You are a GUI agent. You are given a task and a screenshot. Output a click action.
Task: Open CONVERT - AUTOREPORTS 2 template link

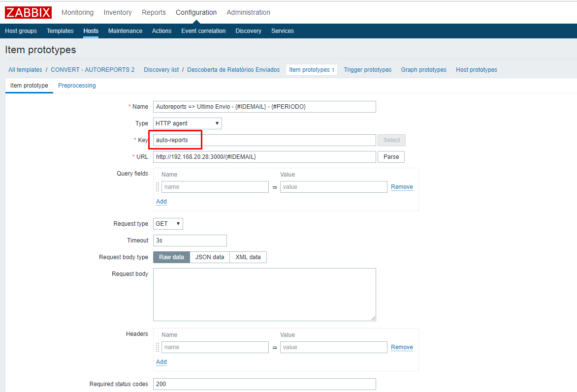[93, 70]
